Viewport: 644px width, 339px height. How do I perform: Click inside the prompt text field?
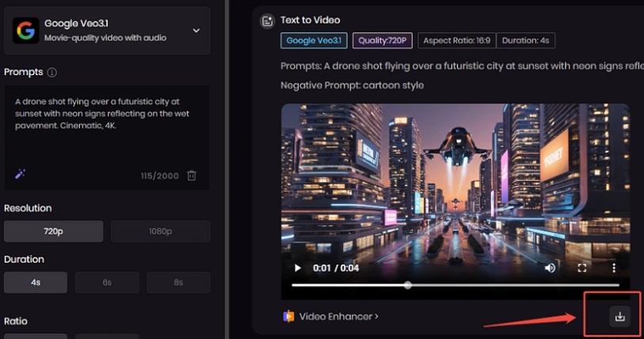tap(107, 138)
